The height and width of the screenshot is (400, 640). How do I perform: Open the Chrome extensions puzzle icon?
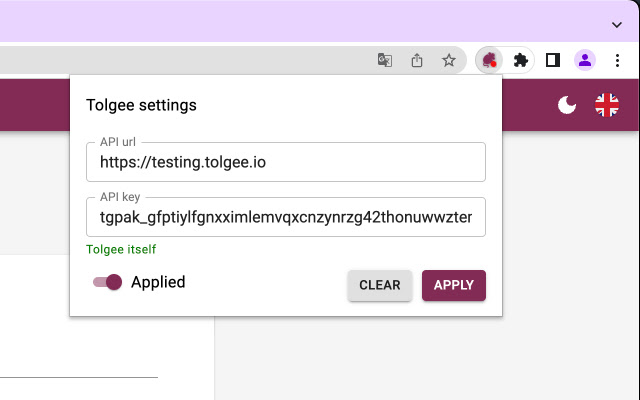[520, 60]
